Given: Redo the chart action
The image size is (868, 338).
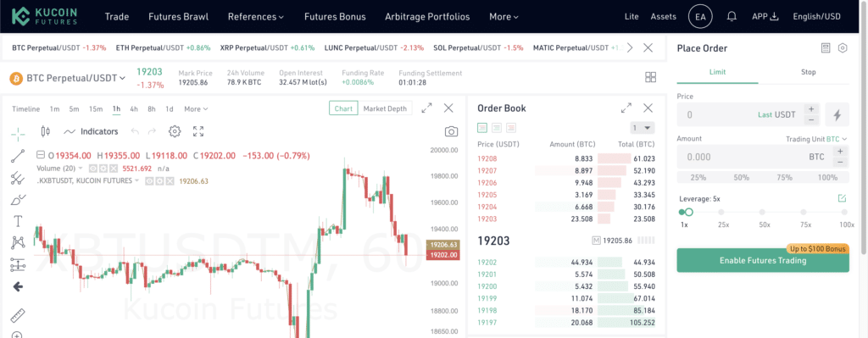Looking at the screenshot, I should tap(152, 131).
